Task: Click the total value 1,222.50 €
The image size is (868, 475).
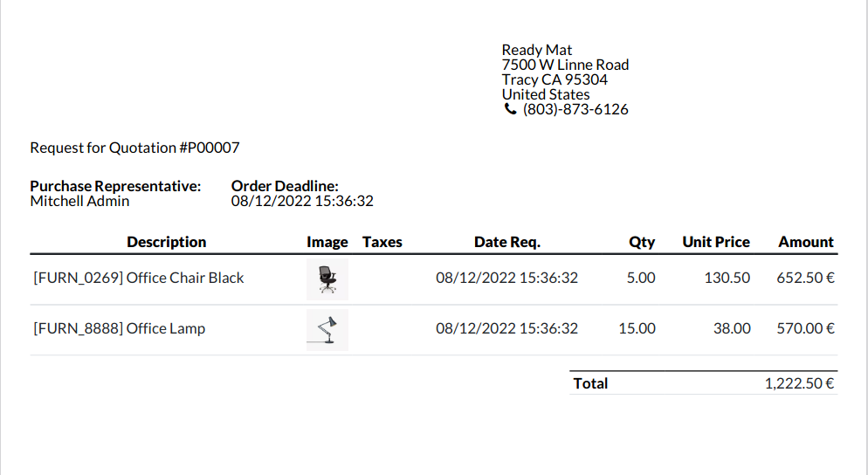Action: tap(799, 383)
